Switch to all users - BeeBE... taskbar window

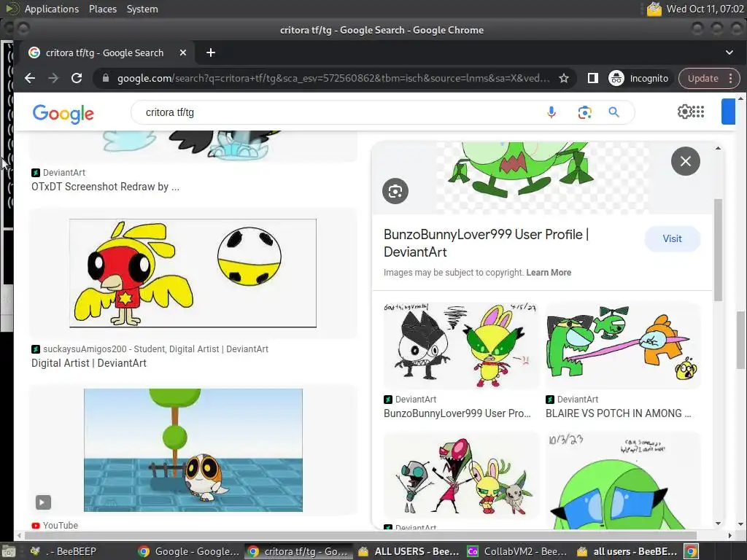tap(627, 551)
